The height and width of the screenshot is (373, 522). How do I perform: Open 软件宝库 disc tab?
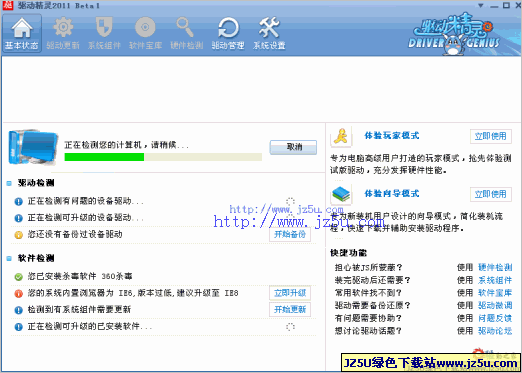click(x=145, y=33)
